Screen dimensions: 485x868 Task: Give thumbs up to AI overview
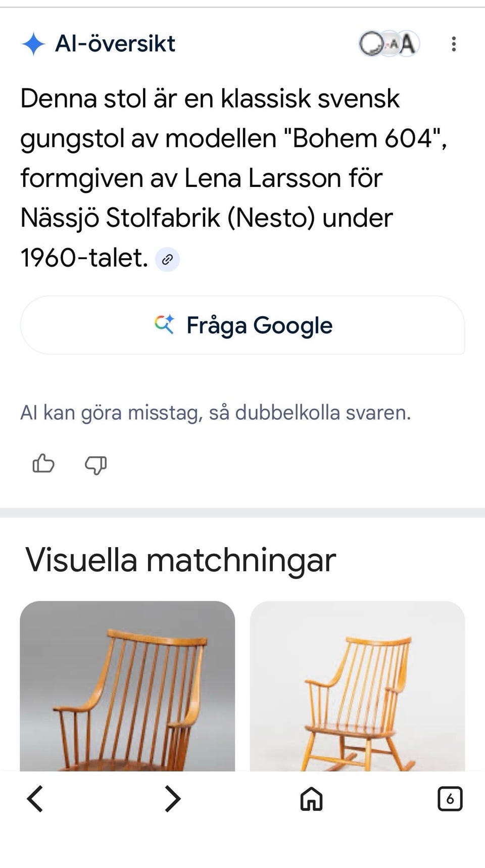(43, 463)
